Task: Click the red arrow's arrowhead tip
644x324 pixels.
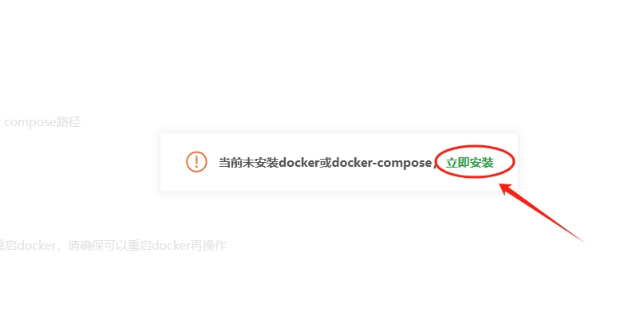Action: pyautogui.click(x=501, y=186)
